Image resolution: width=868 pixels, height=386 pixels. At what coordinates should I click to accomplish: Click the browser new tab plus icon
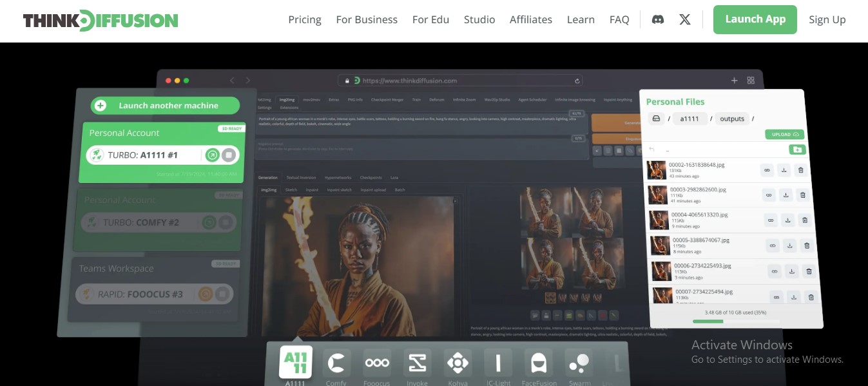[734, 81]
